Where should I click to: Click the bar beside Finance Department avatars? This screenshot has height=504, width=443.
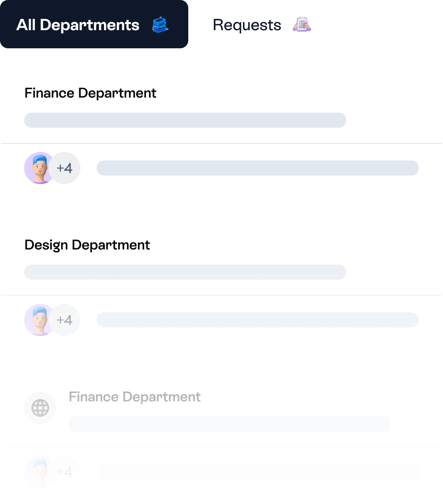point(258,168)
